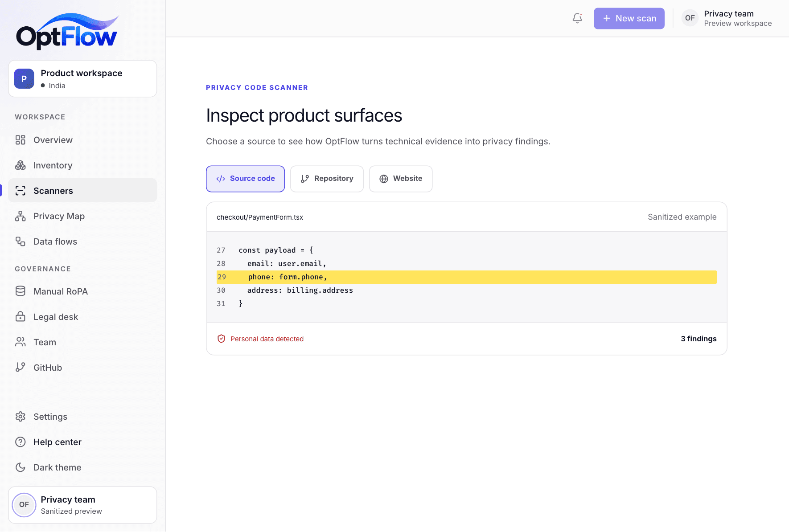Open the notifications bell
Viewport: 789px width, 532px height.
point(577,18)
